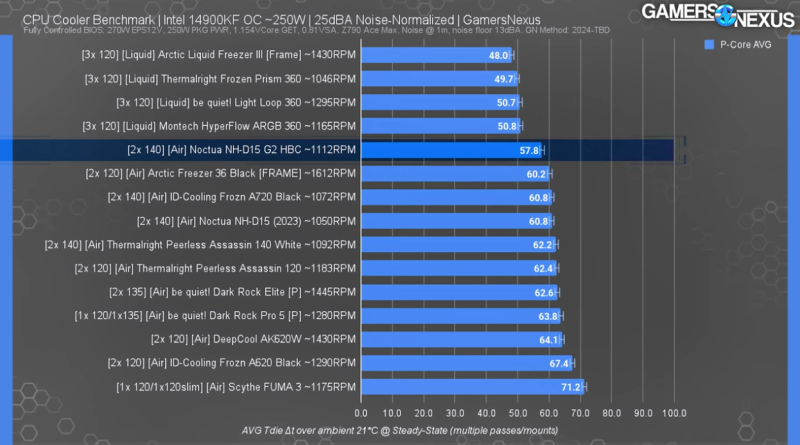800x445 pixels.
Task: Click the 71.2 bar value
Action: pos(571,387)
